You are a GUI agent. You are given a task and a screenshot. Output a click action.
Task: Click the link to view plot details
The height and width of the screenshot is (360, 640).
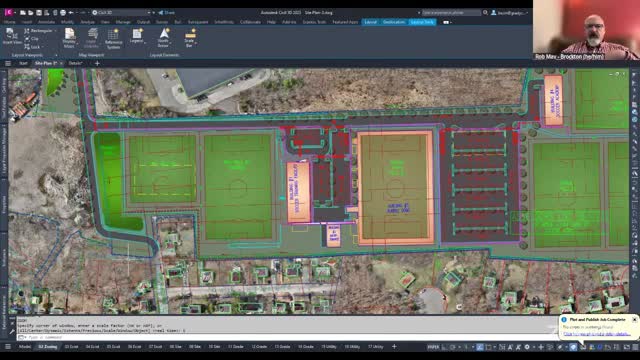[596, 334]
